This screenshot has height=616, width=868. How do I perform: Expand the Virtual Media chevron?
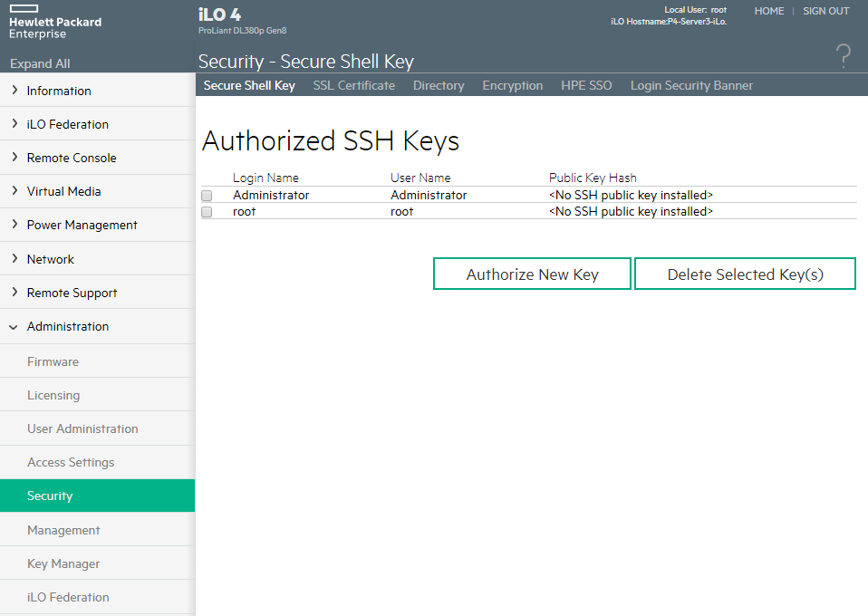click(14, 191)
